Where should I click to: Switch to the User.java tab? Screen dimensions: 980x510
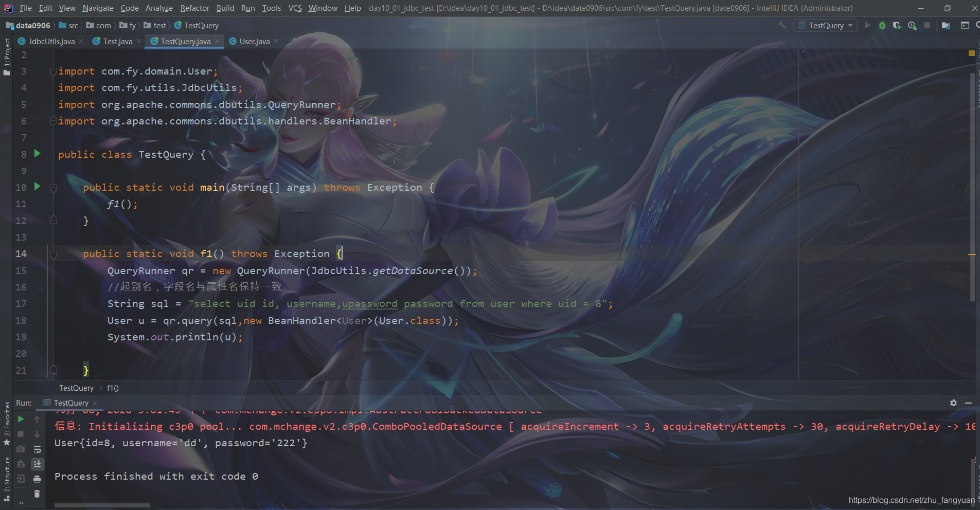[x=255, y=41]
